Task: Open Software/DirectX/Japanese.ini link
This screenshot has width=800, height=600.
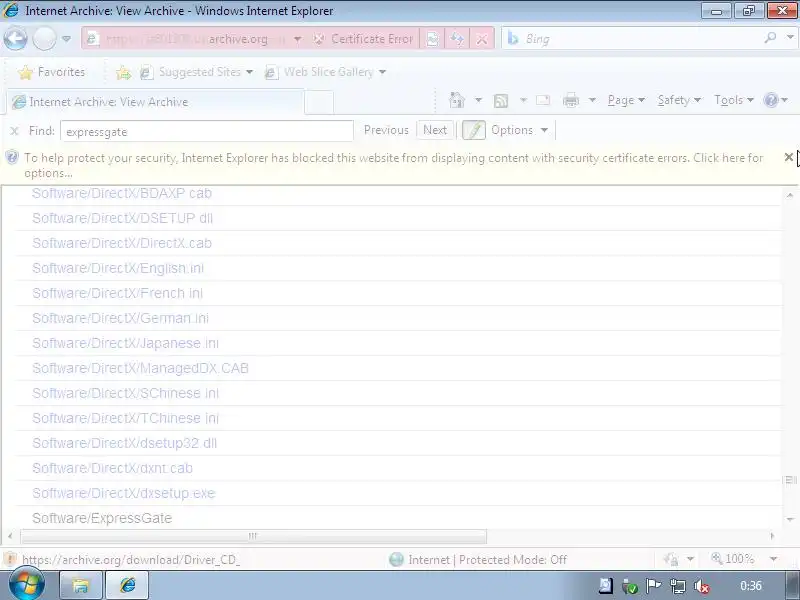Action: tap(126, 343)
